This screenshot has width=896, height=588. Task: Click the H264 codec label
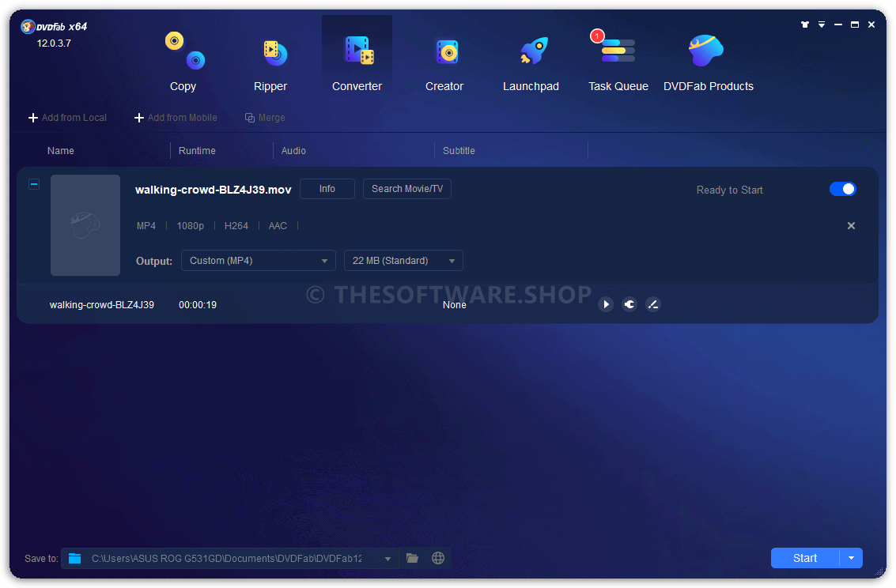pyautogui.click(x=236, y=226)
